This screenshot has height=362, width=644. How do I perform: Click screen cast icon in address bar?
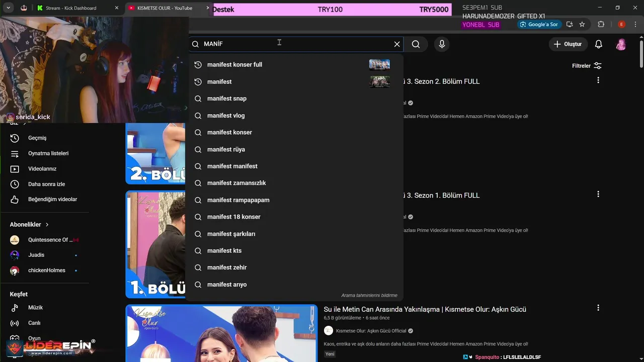pos(570,24)
